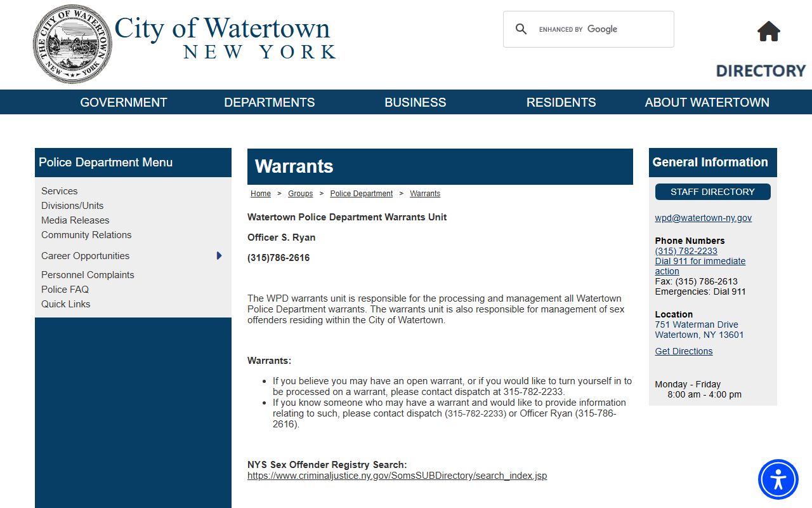
Task: Open Divisions/Units in the police menu
Action: (72, 206)
